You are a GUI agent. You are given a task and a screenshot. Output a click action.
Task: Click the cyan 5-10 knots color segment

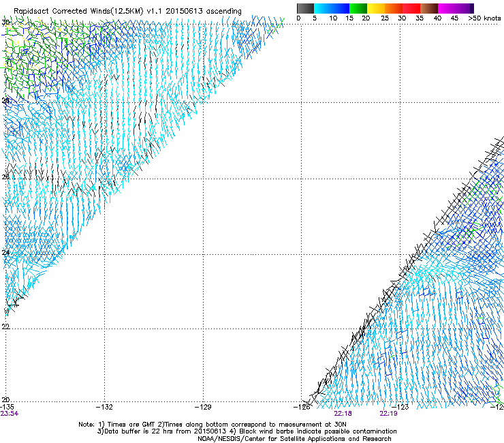[x=323, y=8]
